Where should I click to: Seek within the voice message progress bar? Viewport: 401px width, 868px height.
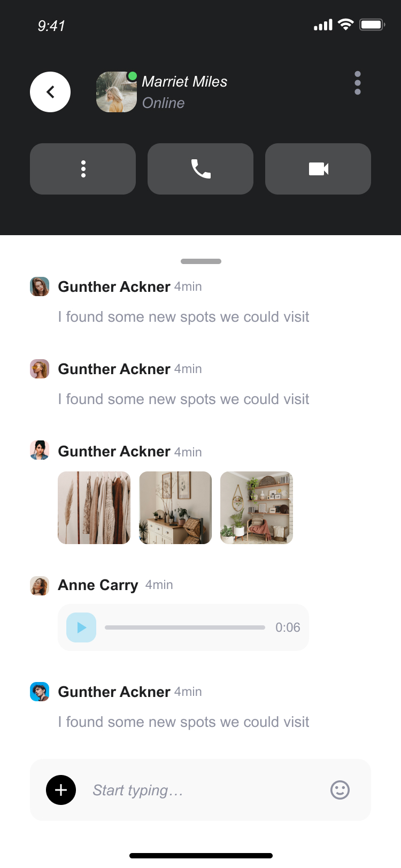(185, 627)
